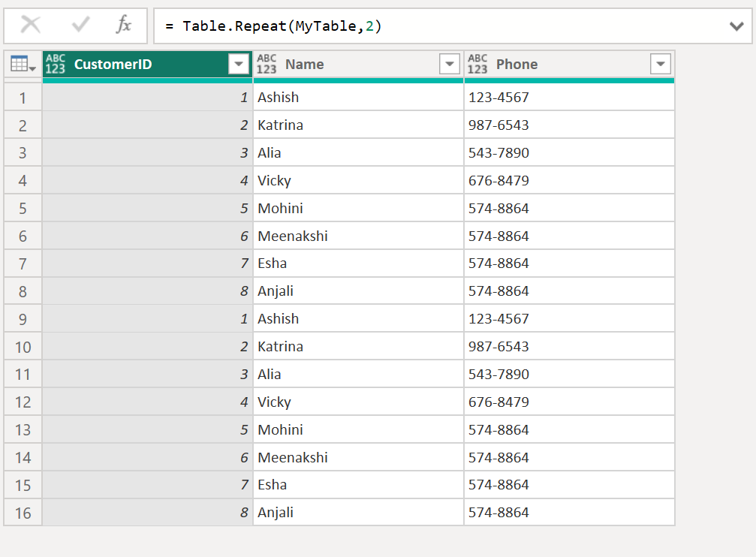
Task: Open the table contextual menu icon at top-left
Action: pos(18,64)
